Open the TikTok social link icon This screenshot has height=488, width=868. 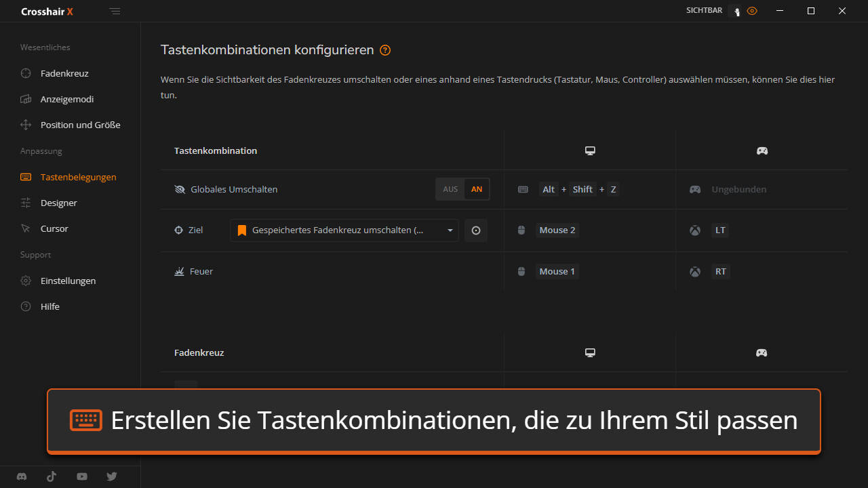pos(52,476)
